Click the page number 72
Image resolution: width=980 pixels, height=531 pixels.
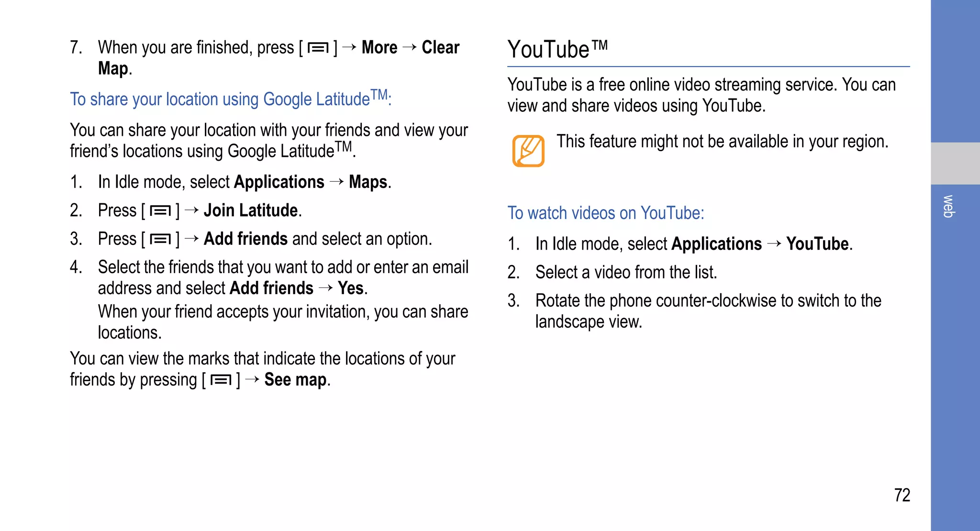click(902, 495)
